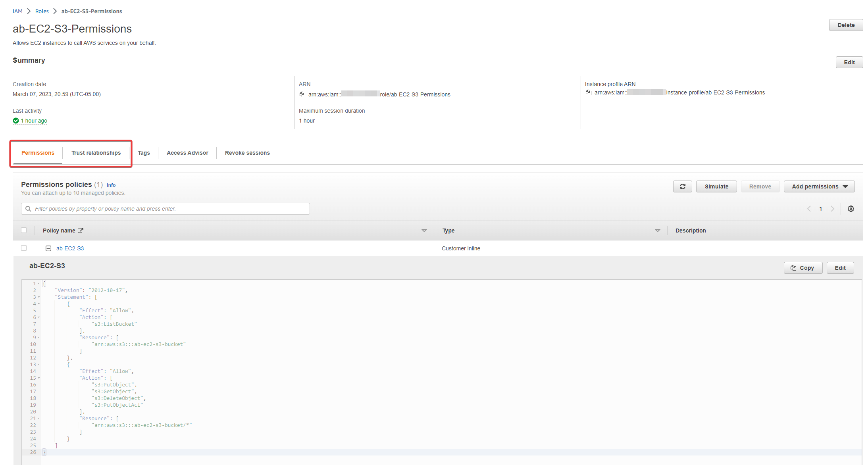Select the checkbox for the ab-EC2-S3 policy

click(x=24, y=248)
